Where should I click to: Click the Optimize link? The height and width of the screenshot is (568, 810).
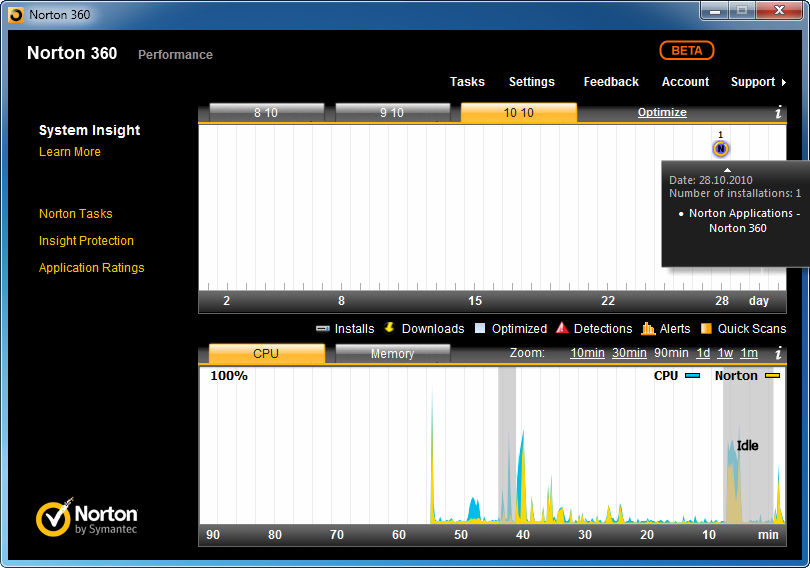[662, 112]
